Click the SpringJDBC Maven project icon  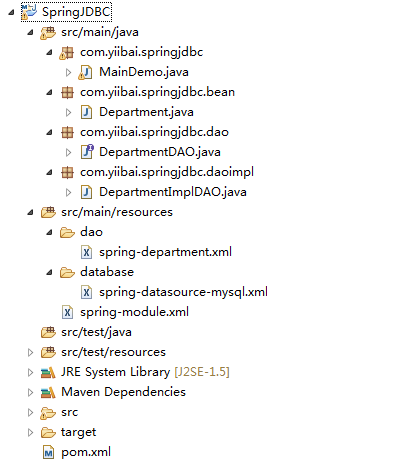point(29,12)
